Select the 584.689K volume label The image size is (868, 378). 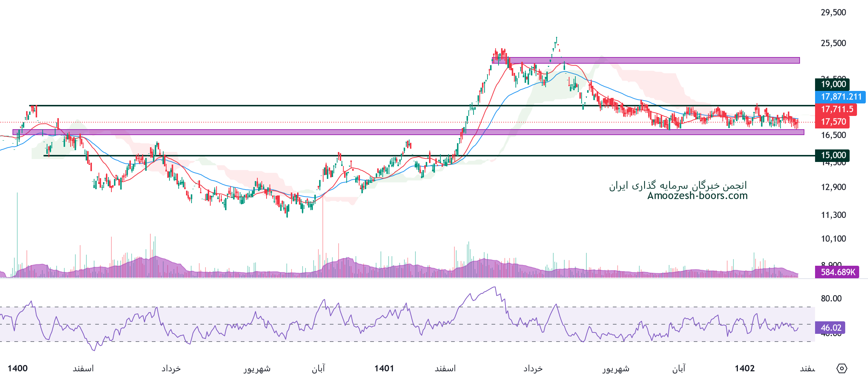837,272
